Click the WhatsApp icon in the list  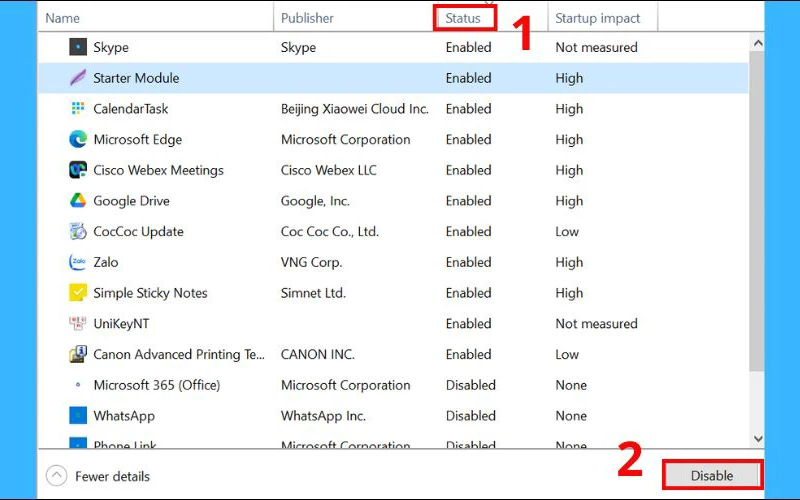(x=78, y=416)
